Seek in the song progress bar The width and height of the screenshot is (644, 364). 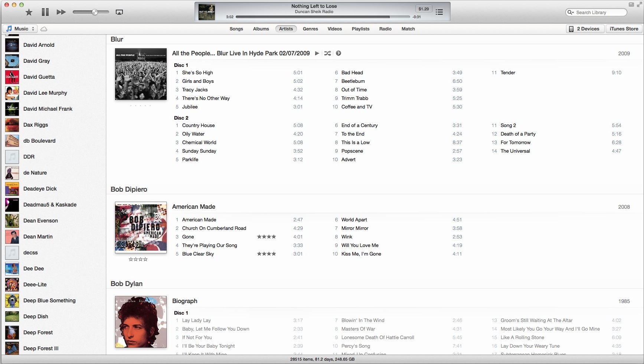[323, 17]
